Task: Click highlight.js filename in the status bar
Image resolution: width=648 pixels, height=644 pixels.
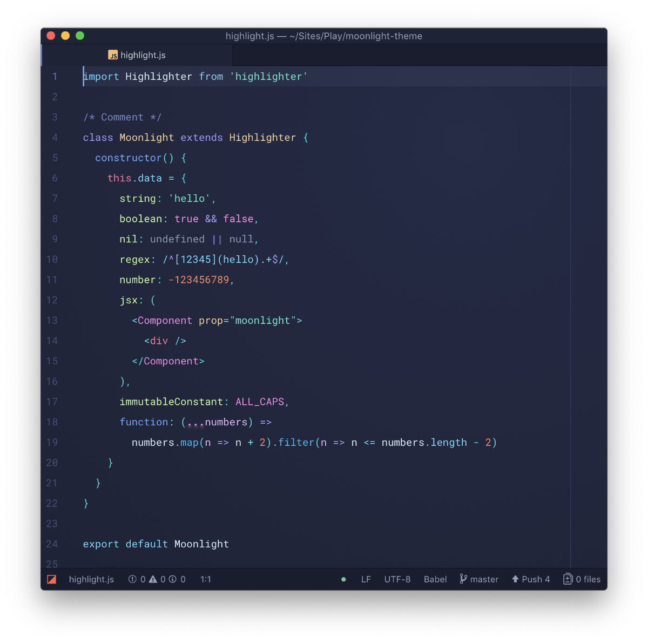Action: click(91, 579)
